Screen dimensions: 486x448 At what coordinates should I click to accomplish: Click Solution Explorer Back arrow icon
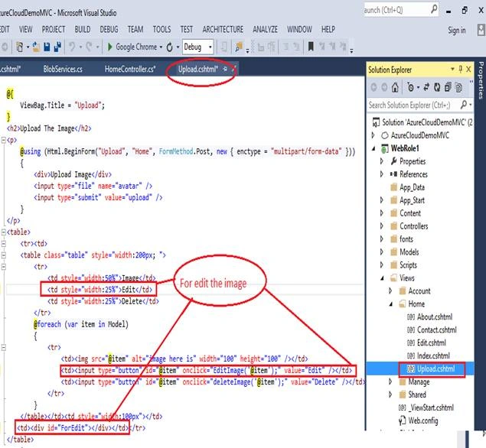click(373, 87)
